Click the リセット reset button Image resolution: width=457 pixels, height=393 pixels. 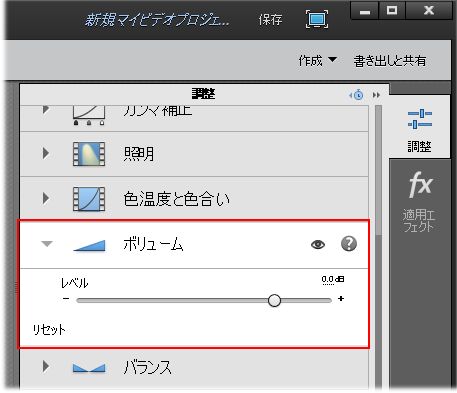click(x=49, y=330)
